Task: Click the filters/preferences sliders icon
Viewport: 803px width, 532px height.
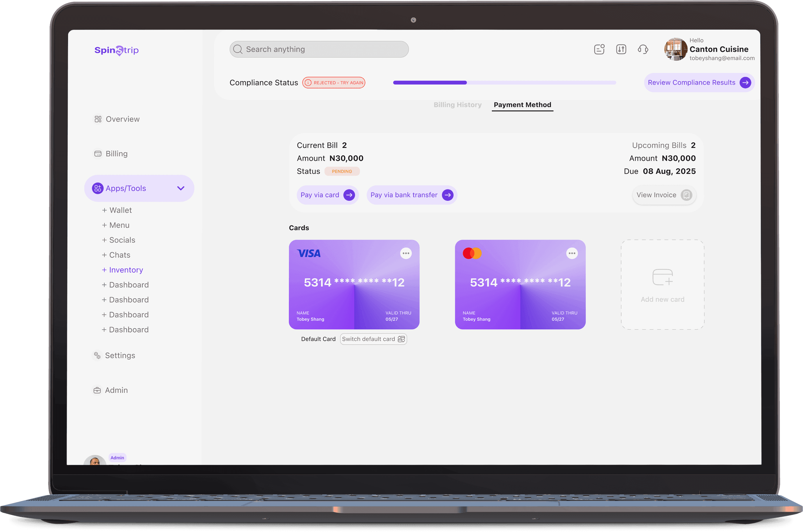Action: pyautogui.click(x=621, y=49)
